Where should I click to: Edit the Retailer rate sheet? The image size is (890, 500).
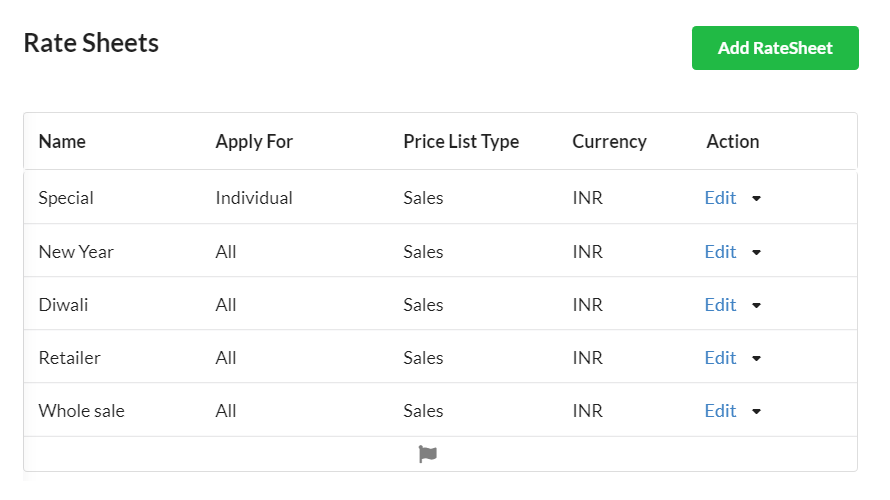coord(720,358)
